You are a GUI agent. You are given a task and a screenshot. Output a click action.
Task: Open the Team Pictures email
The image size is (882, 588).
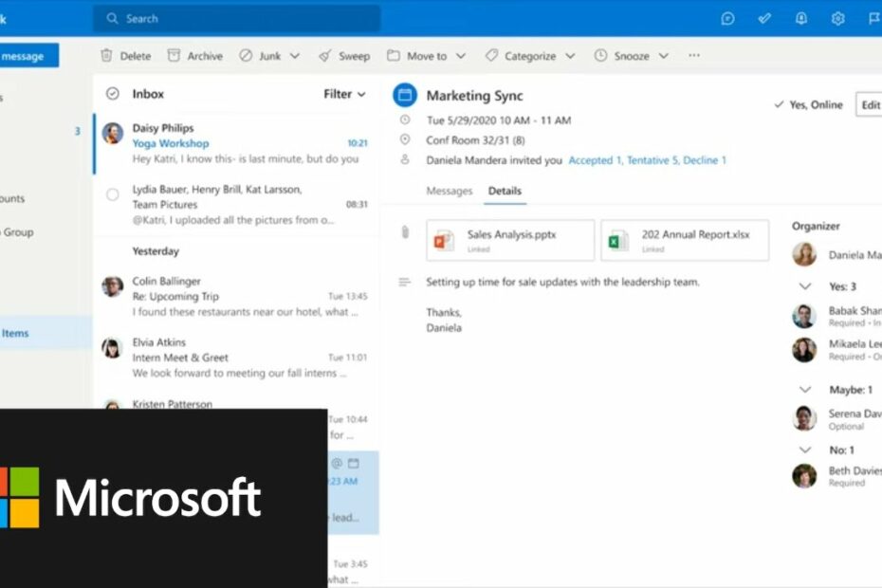(235, 205)
